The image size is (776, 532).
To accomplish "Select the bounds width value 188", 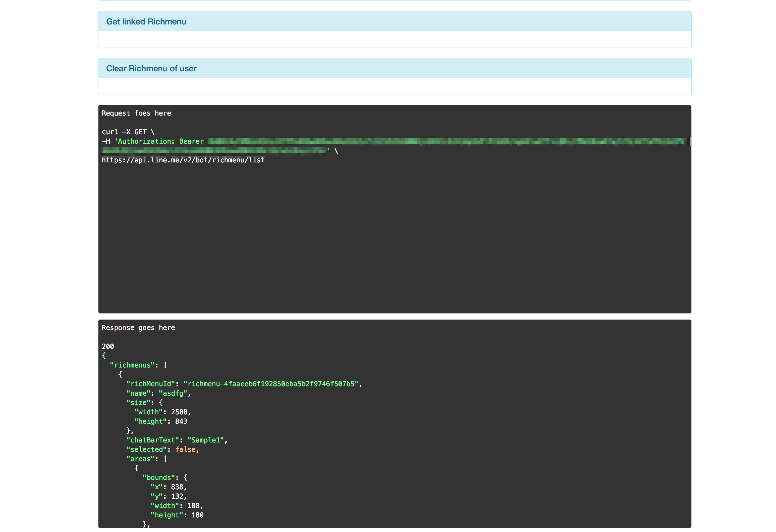I will (193, 506).
